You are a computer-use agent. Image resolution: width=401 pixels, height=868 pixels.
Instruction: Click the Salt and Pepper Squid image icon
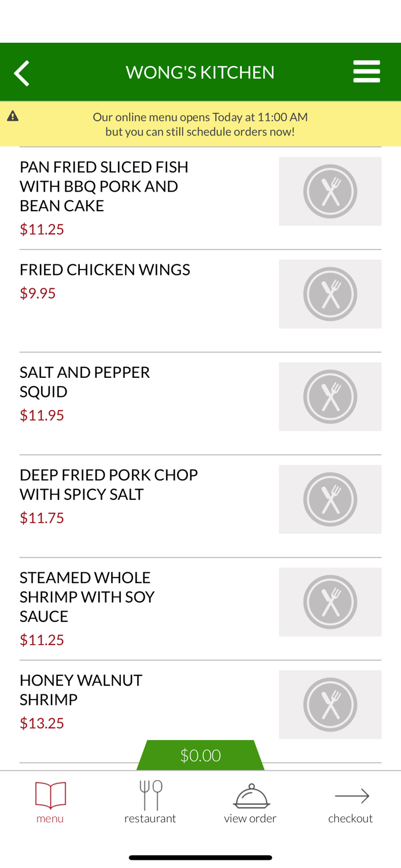coord(330,396)
